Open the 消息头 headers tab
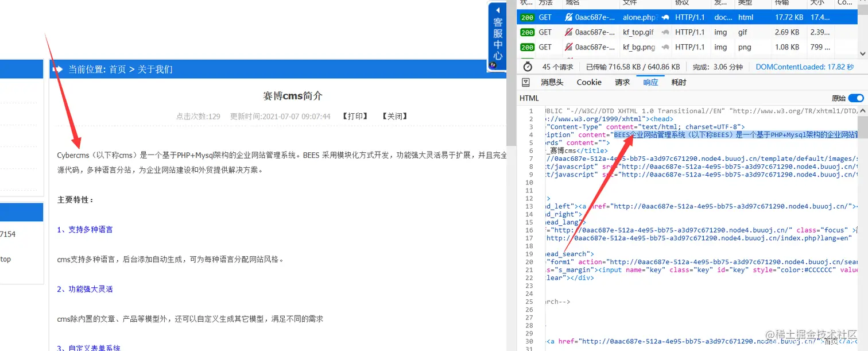Screen dimensions: 868x351 (x=552, y=82)
